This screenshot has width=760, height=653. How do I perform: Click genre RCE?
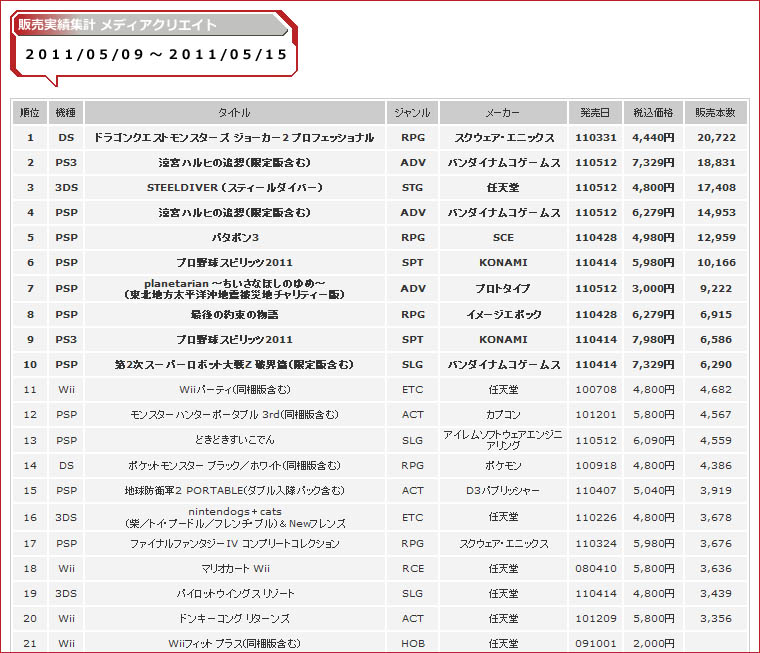coord(412,569)
